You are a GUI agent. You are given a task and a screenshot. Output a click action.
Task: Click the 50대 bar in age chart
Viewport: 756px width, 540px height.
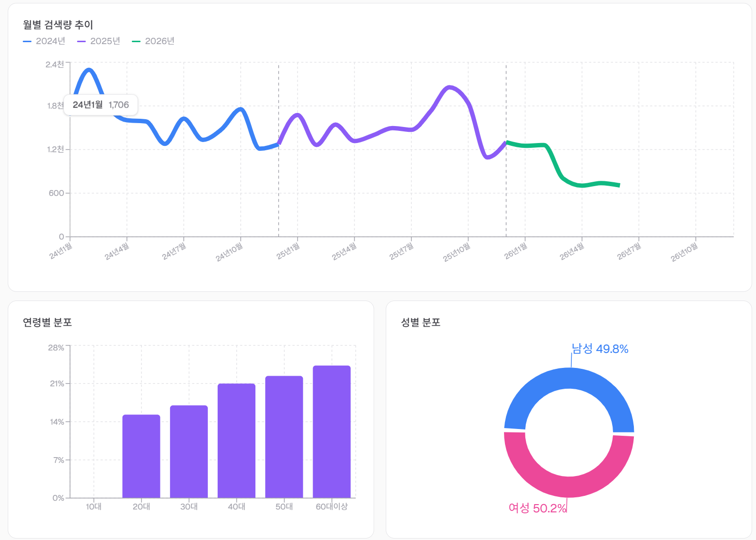click(284, 437)
